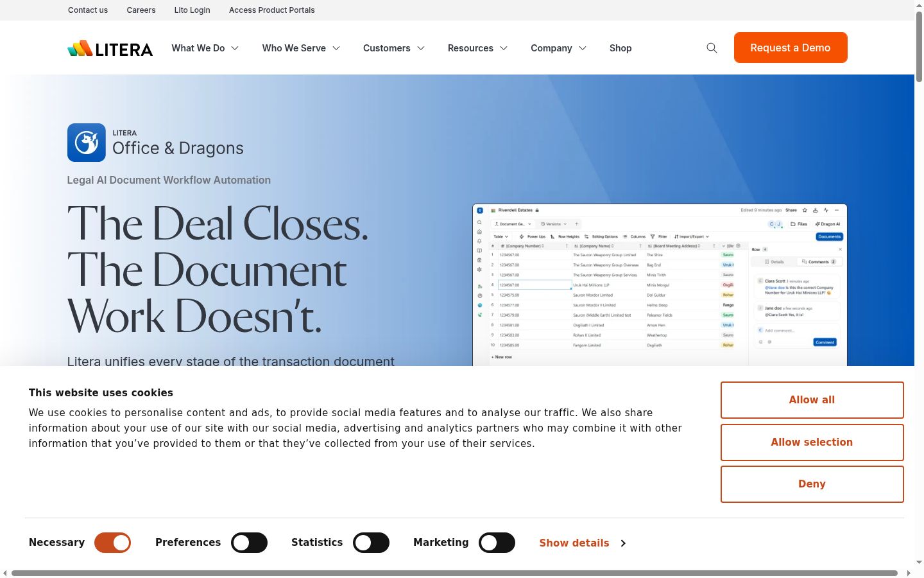Open Access Product Portals link
This screenshot has height=578, width=924.
[272, 10]
